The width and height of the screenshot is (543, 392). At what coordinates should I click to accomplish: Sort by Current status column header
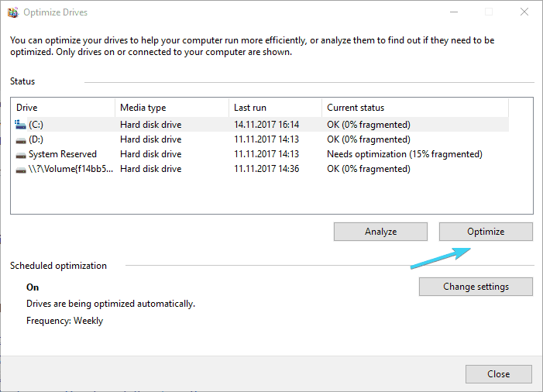coord(414,108)
